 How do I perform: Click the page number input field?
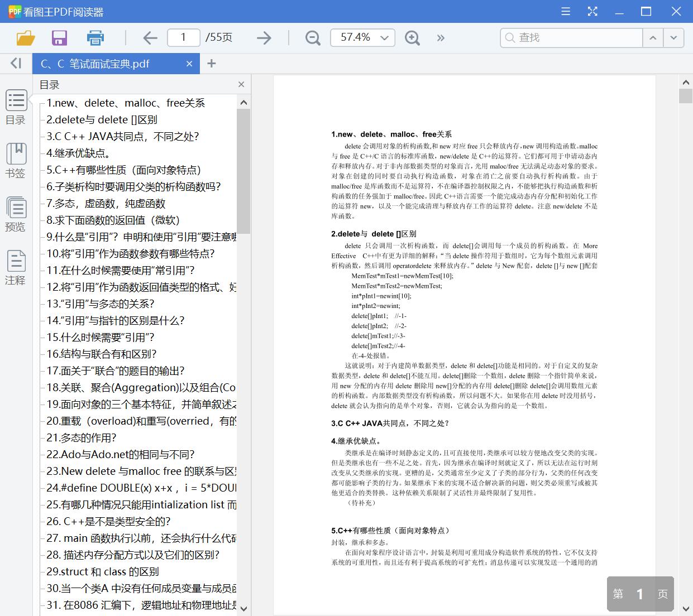pyautogui.click(x=183, y=37)
